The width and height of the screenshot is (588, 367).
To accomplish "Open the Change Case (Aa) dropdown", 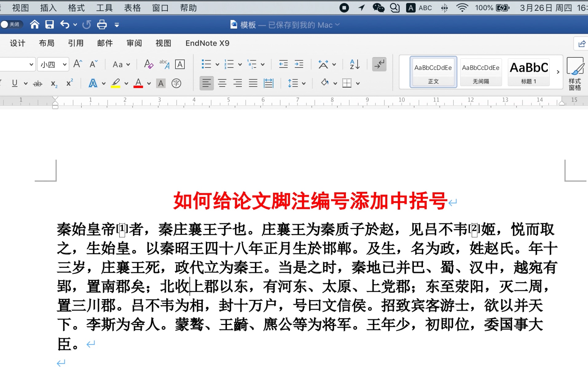I will (121, 64).
